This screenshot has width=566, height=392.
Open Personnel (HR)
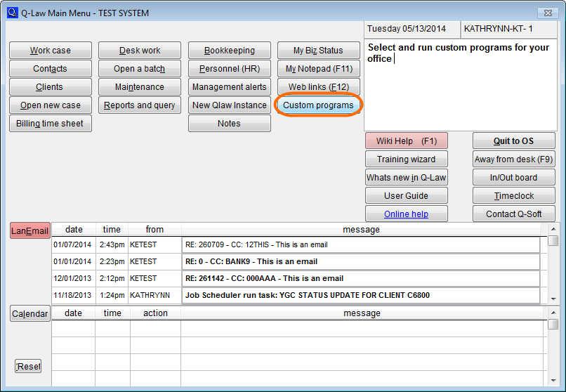229,69
